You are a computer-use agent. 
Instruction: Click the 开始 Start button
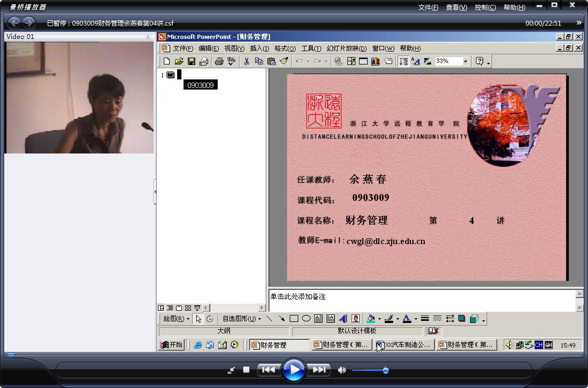point(171,344)
